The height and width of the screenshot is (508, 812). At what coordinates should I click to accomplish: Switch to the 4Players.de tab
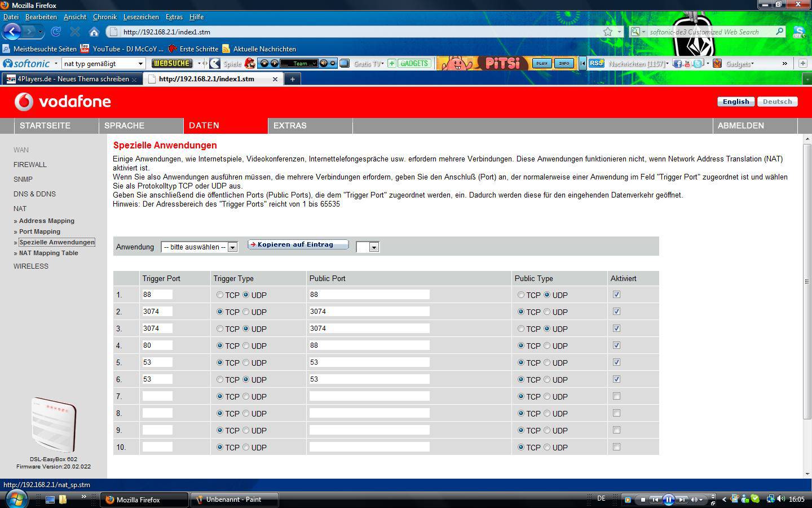[72, 79]
